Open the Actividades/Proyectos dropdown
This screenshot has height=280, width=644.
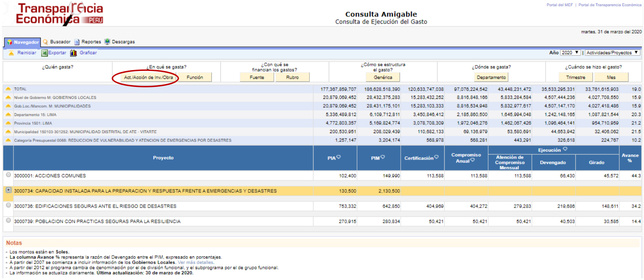[x=612, y=53]
